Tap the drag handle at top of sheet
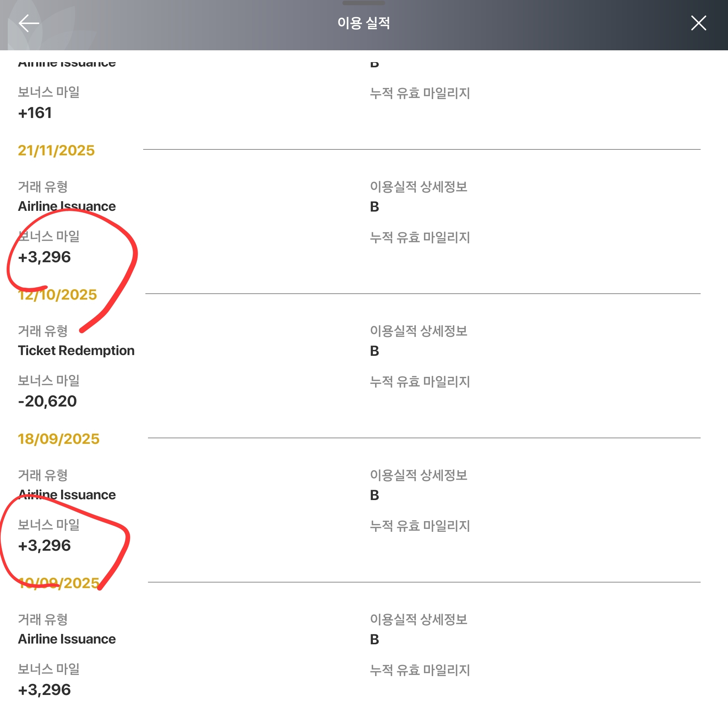 click(363, 3)
